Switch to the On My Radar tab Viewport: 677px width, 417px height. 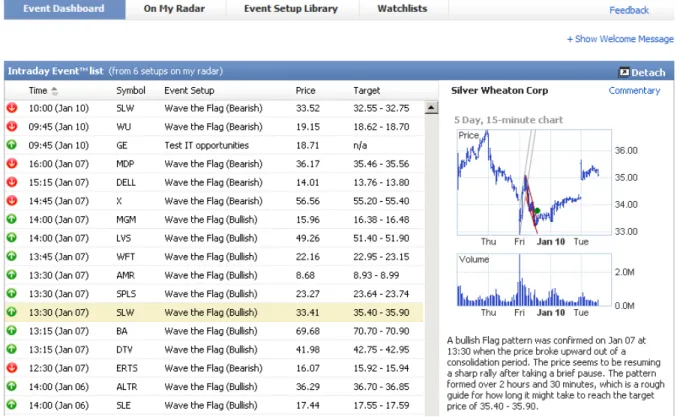(x=174, y=9)
